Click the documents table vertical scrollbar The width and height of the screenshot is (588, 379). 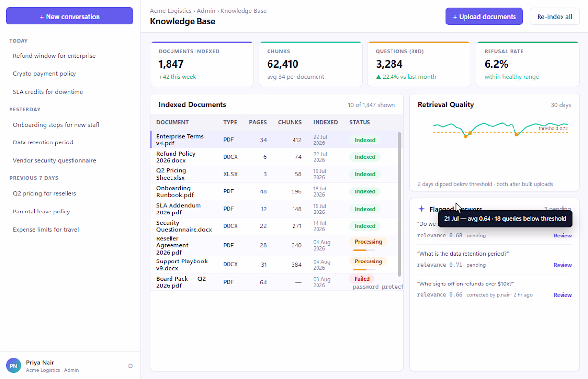(x=400, y=203)
